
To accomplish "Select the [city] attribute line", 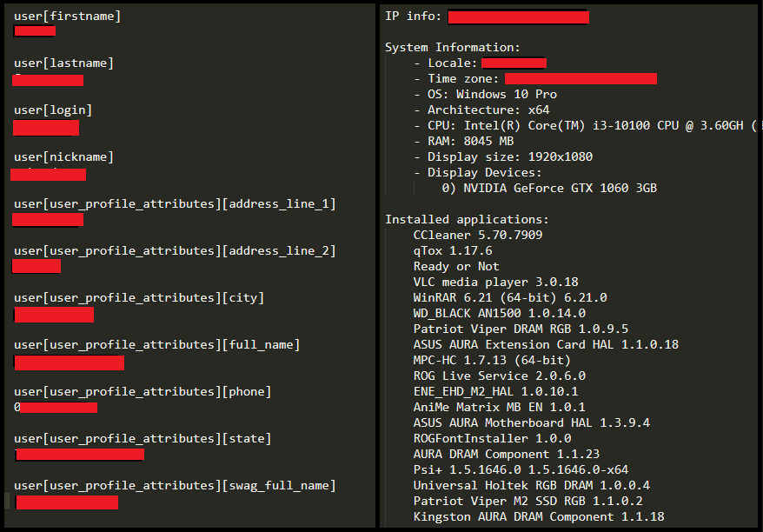I will click(x=139, y=298).
